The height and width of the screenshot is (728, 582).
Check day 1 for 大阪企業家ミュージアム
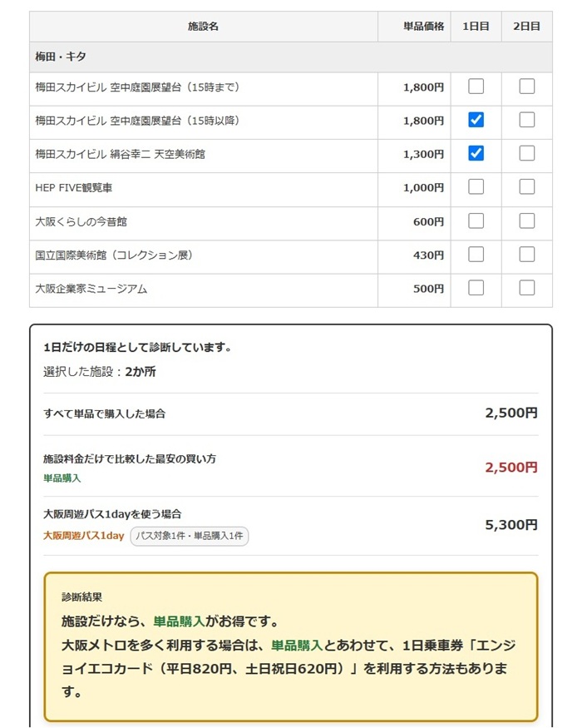(x=476, y=288)
